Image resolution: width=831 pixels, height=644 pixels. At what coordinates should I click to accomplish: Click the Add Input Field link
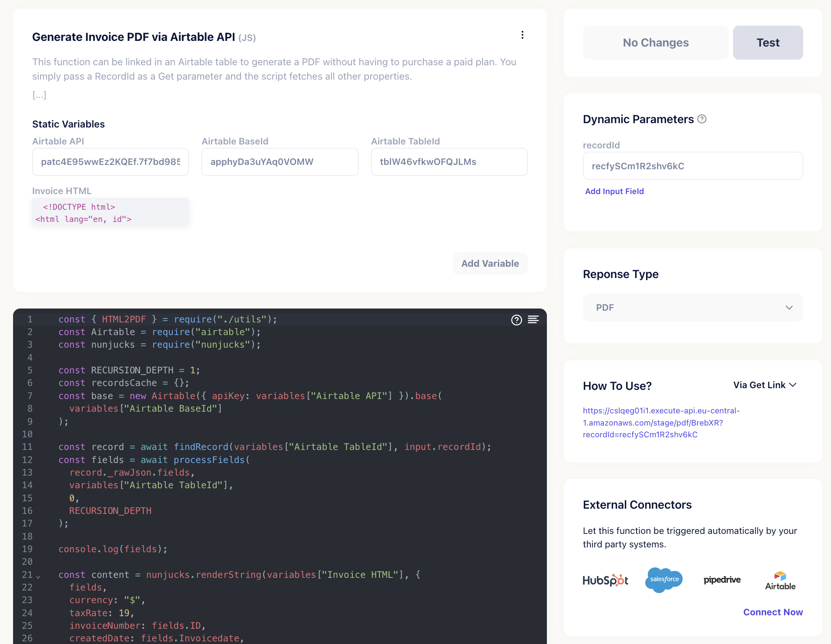point(614,191)
